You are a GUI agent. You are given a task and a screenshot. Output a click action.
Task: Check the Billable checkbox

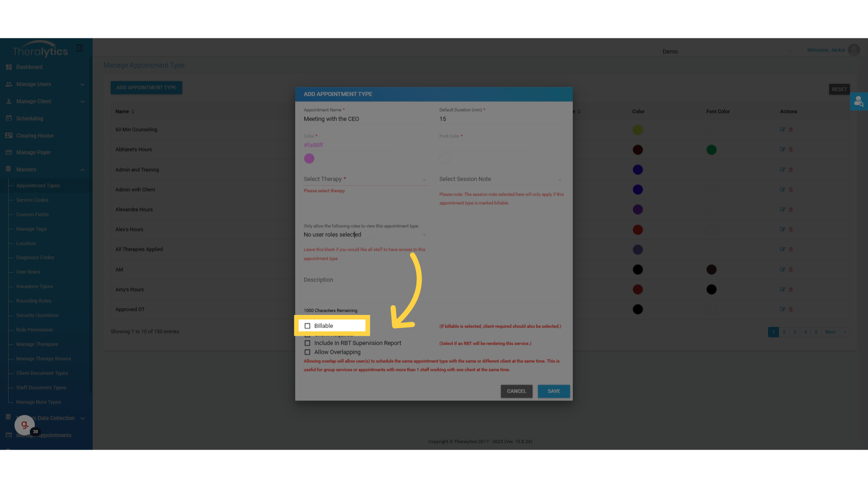click(x=307, y=326)
